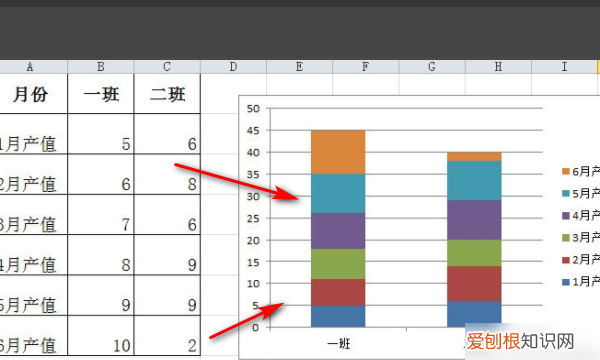The image size is (600, 360).
Task: Click 一班 value 5 for 1月产值
Action: (101, 134)
